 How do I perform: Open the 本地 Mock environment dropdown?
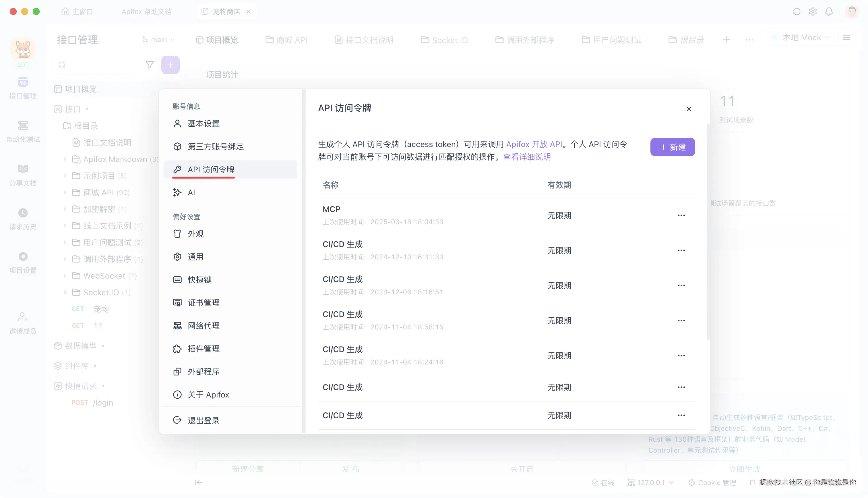(x=801, y=38)
